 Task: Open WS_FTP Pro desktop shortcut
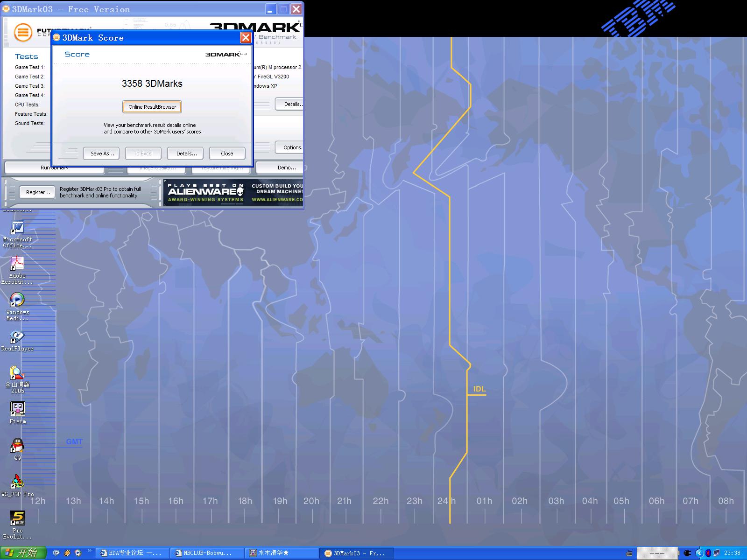(x=17, y=482)
